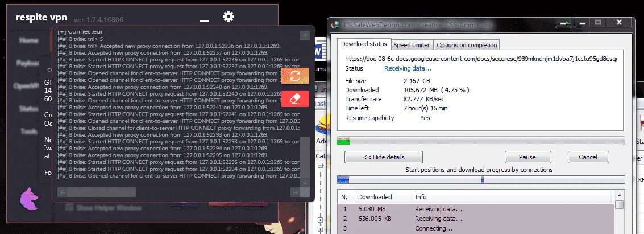This screenshot has width=644, height=234.
Task: Open respite vpn settings gear
Action: 228,17
